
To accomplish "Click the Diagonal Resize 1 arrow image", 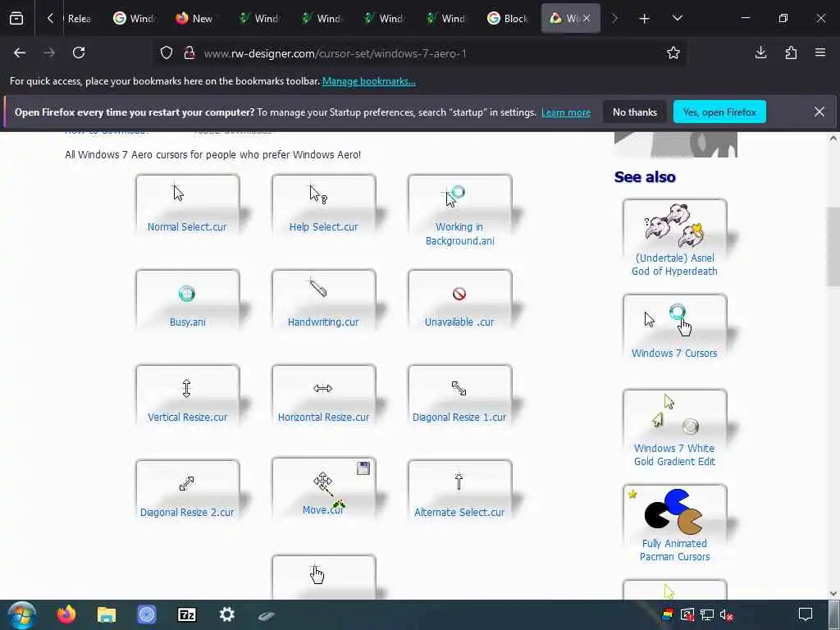I will click(459, 388).
